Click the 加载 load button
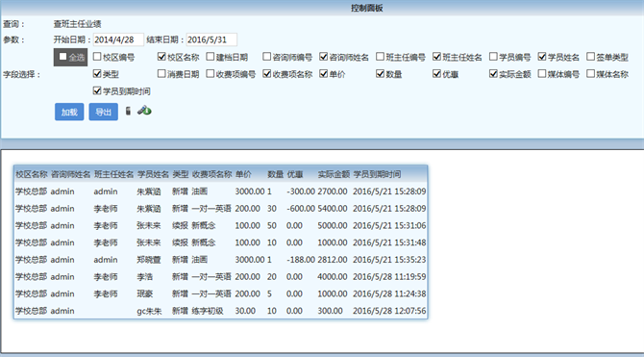This screenshot has width=644, height=357. point(69,112)
